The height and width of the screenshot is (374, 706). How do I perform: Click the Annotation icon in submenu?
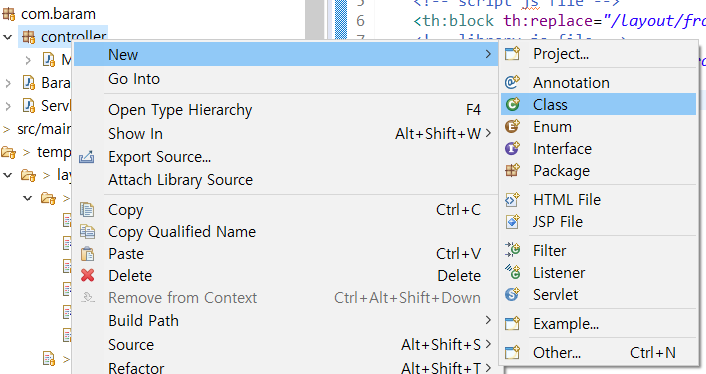[512, 82]
